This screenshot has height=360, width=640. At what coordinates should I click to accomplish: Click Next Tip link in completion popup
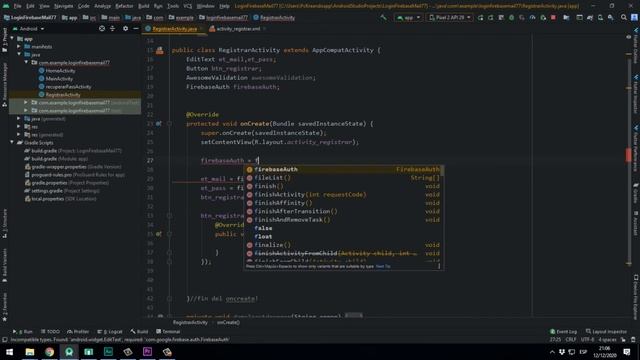click(x=383, y=267)
